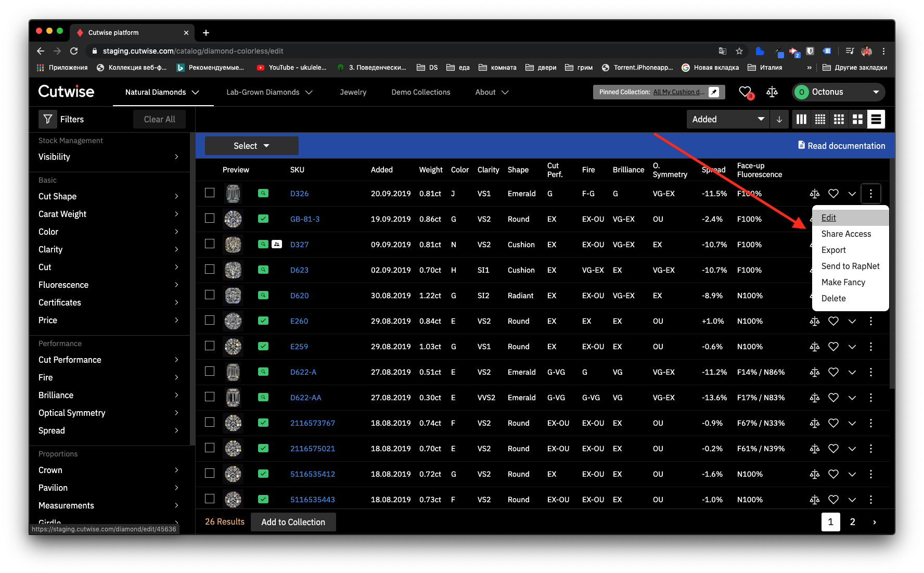Open the wishlist heart icon in the header
This screenshot has width=924, height=573.
tap(745, 92)
